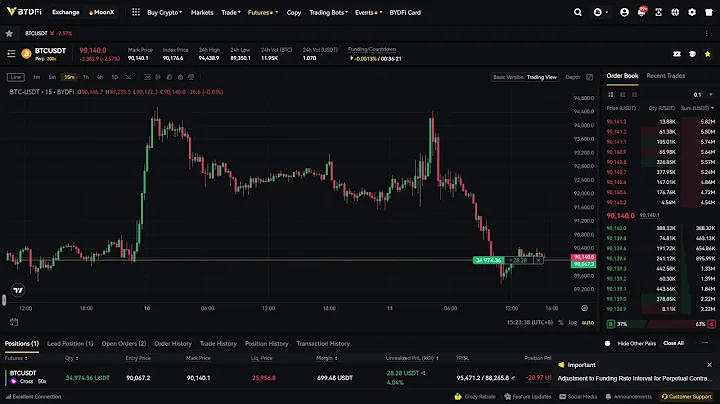Select the 15m timeframe
The image size is (720, 404).
[69, 77]
